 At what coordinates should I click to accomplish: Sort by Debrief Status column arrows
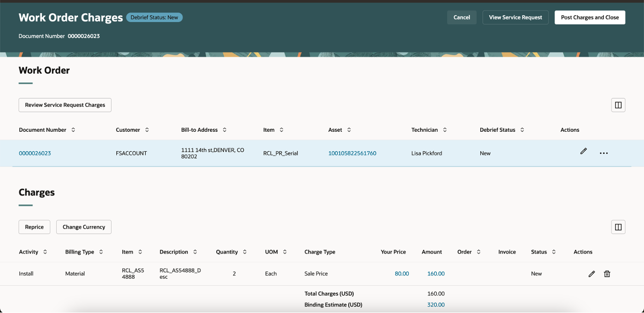(x=522, y=130)
